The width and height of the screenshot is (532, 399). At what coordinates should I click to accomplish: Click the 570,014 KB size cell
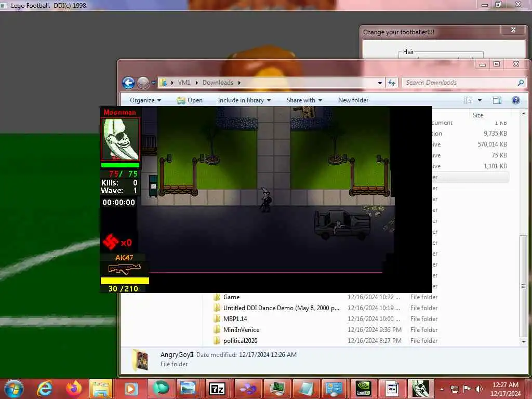[492, 144]
